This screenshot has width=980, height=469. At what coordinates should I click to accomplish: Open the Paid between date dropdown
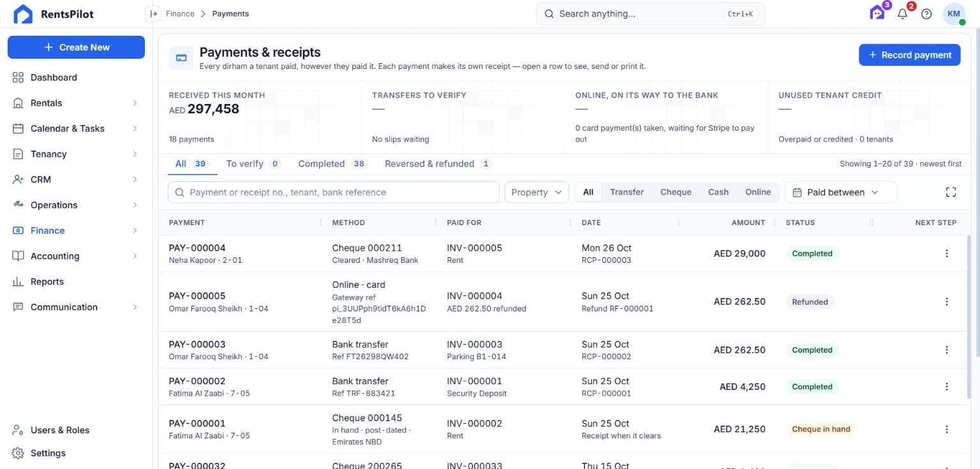[x=840, y=192]
